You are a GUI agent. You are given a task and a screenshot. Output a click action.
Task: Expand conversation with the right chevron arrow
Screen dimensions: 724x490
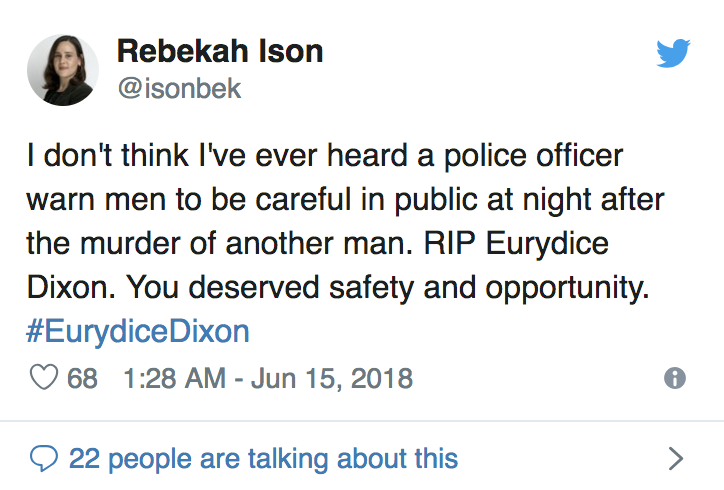(x=676, y=459)
